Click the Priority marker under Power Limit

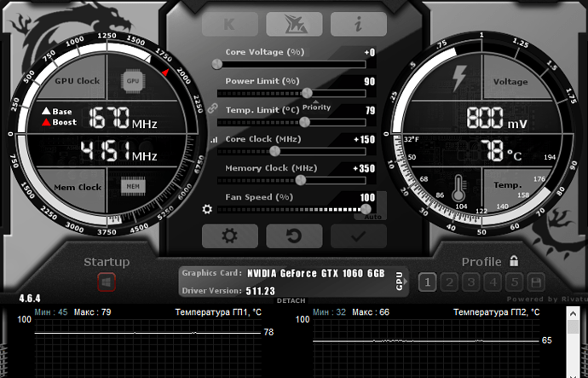coord(316,106)
